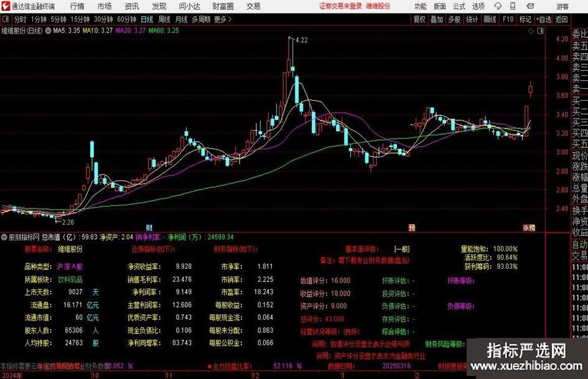Image resolution: width=588 pixels, height=379 pixels.
Task: Click the 数据日期 value 20250316
Action: click(x=396, y=366)
